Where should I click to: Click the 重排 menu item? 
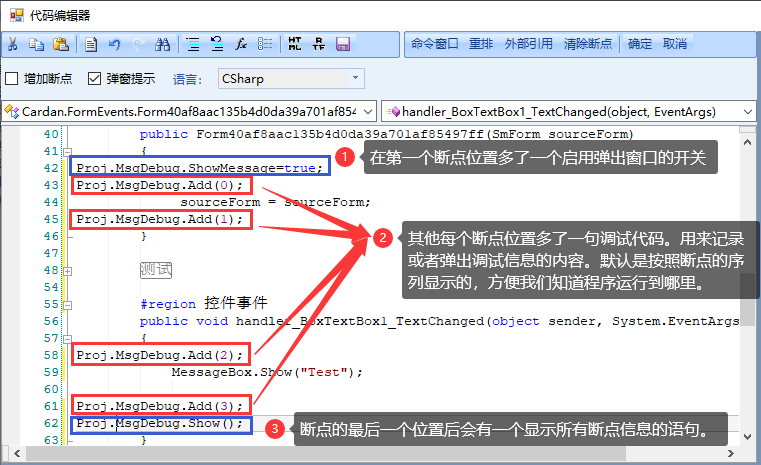point(481,44)
